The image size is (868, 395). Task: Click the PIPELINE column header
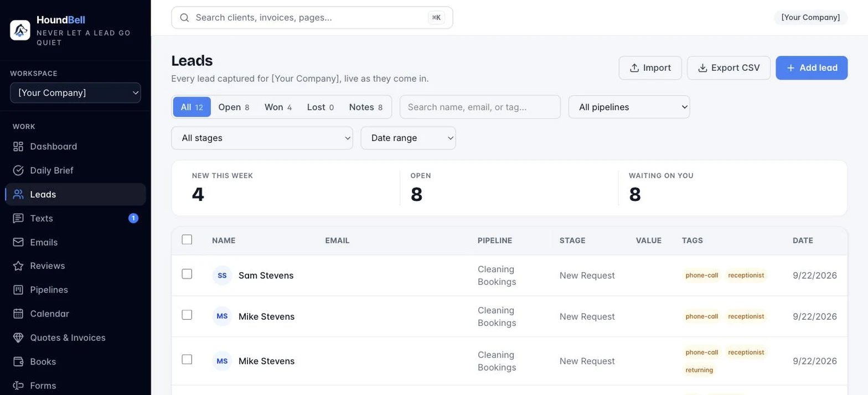495,241
